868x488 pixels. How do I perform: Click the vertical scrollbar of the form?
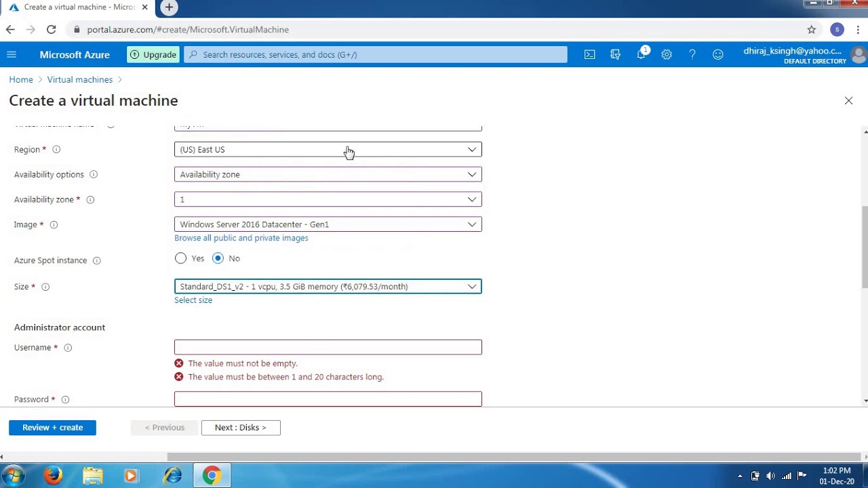coord(865,247)
